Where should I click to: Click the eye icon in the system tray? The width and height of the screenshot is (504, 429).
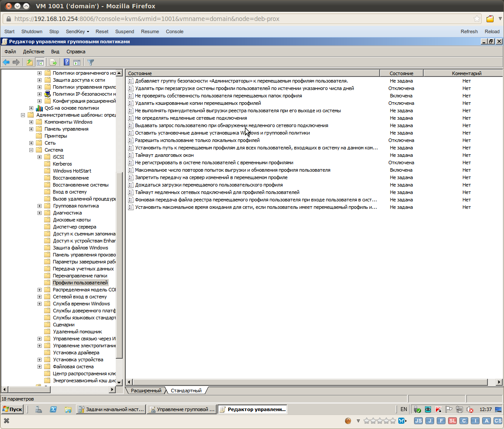428,409
